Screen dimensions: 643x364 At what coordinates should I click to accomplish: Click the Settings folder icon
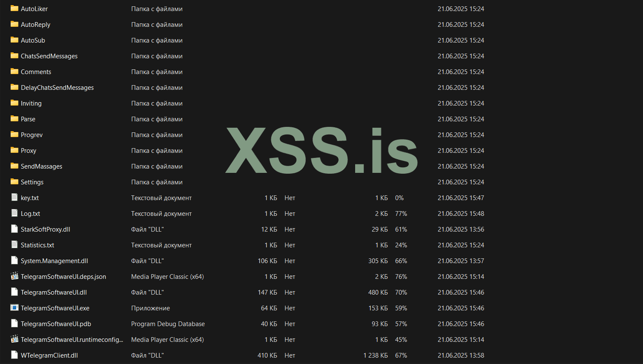coord(14,182)
